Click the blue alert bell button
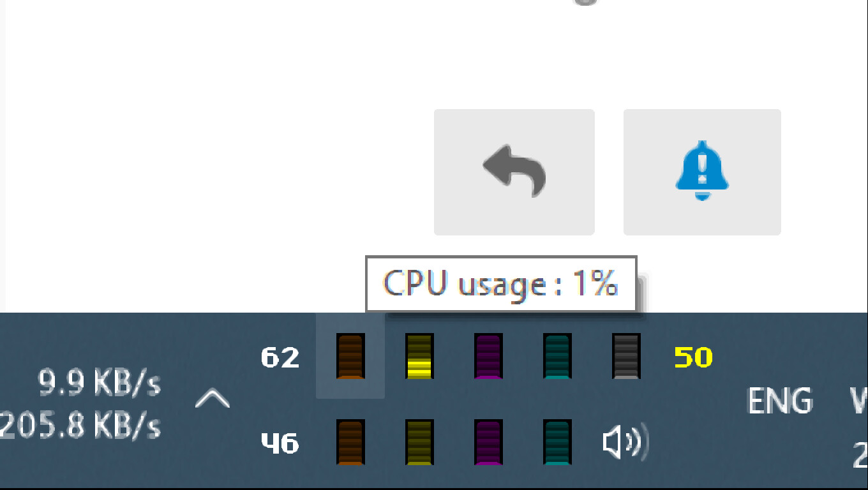The image size is (868, 490). [702, 172]
